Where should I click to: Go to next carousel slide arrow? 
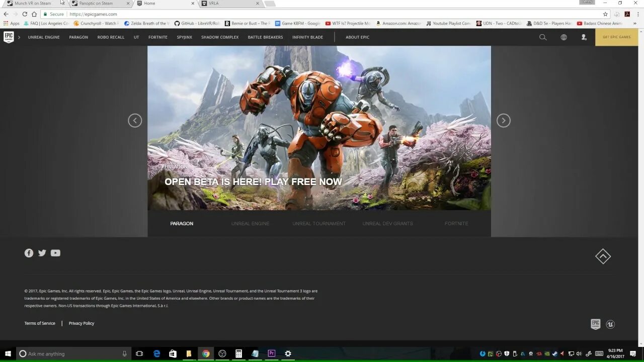[504, 121]
